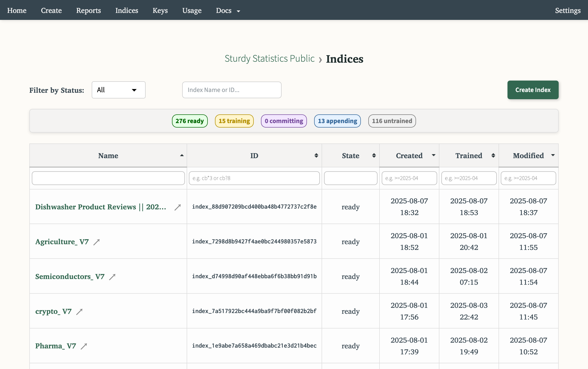This screenshot has width=588, height=369.
Task: Toggle the 276 ready status filter
Action: tap(190, 121)
